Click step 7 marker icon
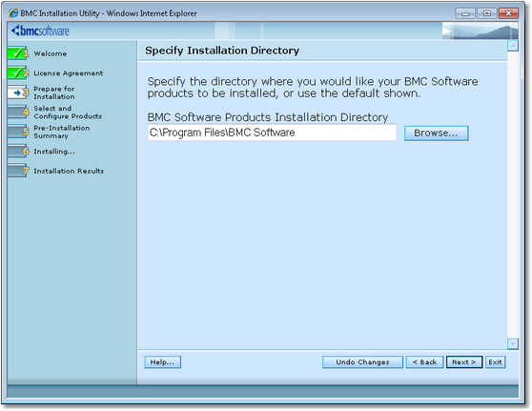Screen dimensions: 532x411 click(18, 171)
